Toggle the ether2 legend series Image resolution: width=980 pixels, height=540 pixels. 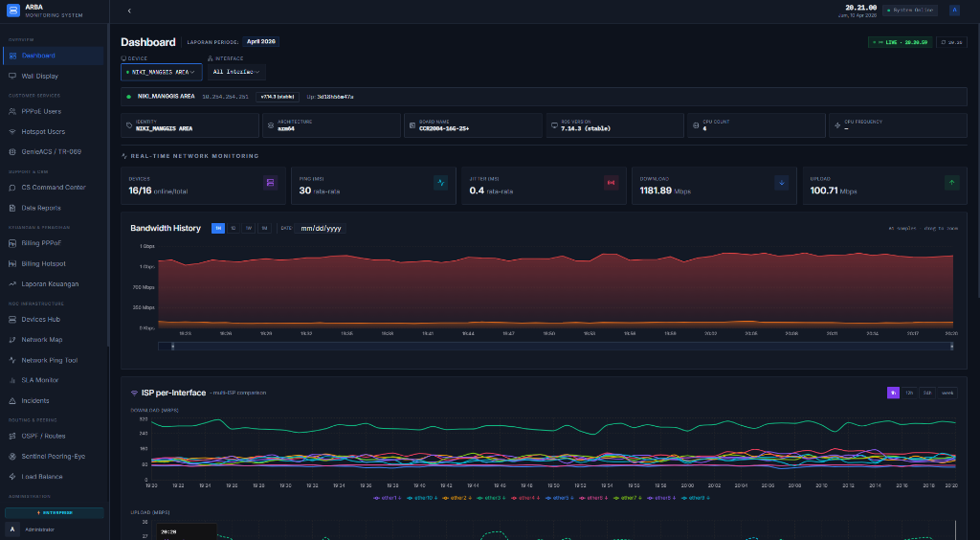point(457,498)
